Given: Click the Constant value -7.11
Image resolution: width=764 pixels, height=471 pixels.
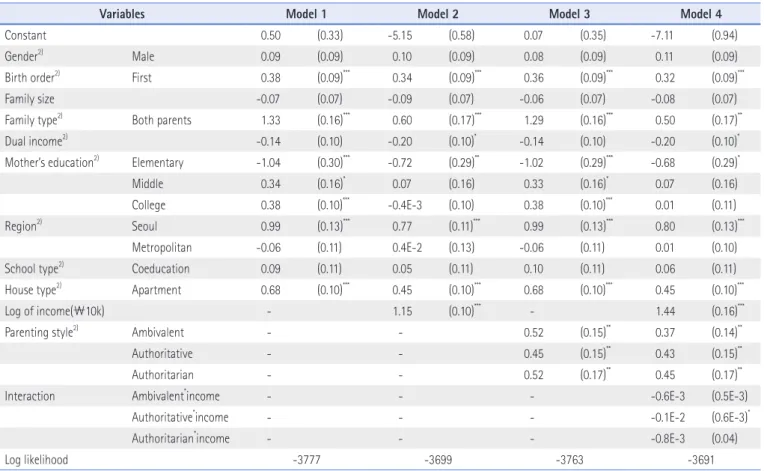Looking at the screenshot, I should 662,35.
